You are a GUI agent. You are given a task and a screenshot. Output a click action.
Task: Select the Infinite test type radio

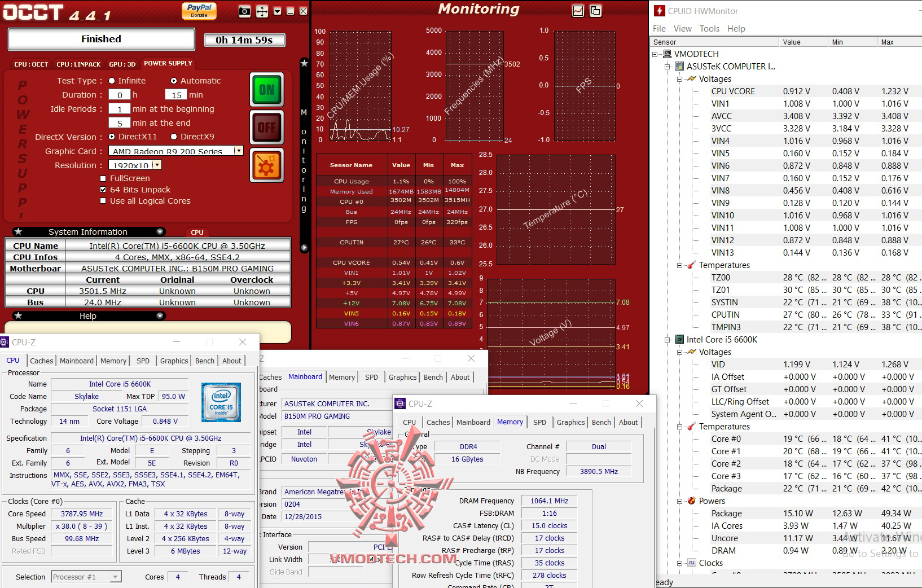pyautogui.click(x=112, y=81)
